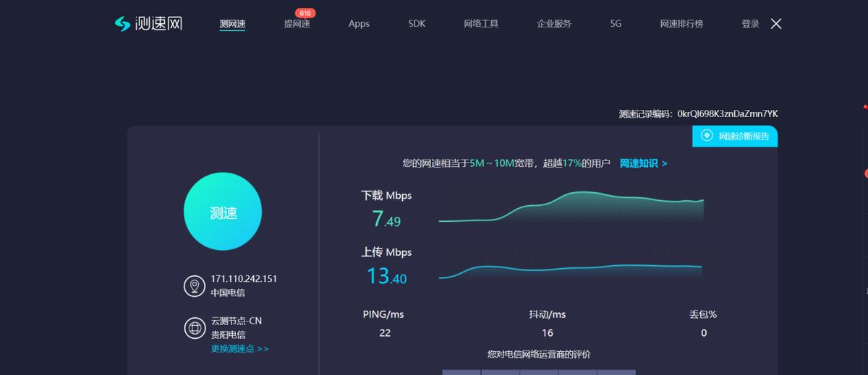Image resolution: width=868 pixels, height=375 pixels.
Task: Close the page with the X icon
Action: click(x=776, y=24)
